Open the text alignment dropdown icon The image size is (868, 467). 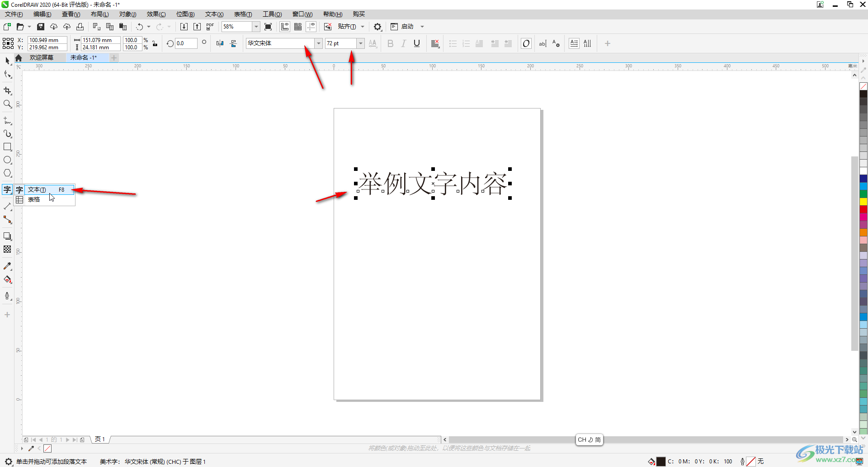pos(435,43)
